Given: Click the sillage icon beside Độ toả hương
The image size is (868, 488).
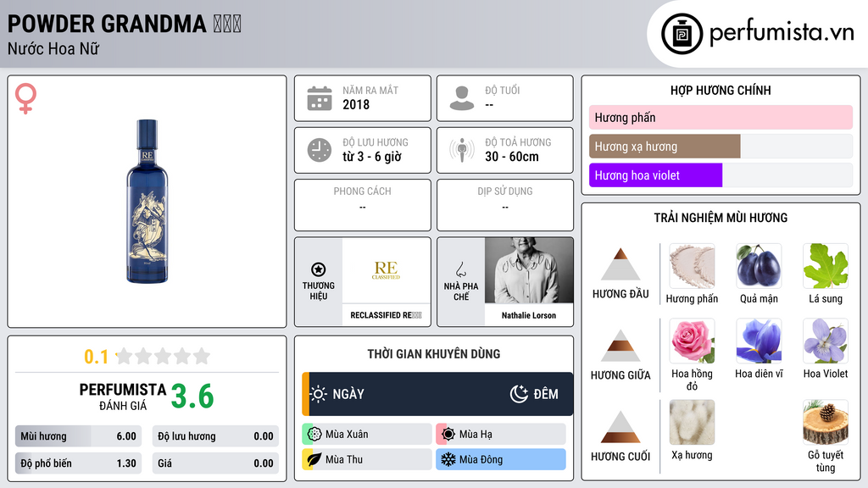Looking at the screenshot, I should (x=462, y=150).
